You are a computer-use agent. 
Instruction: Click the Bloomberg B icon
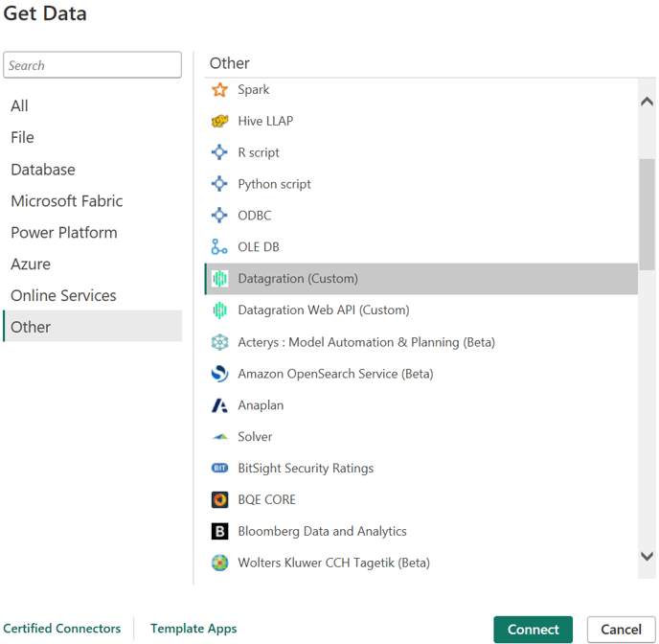pos(219,531)
